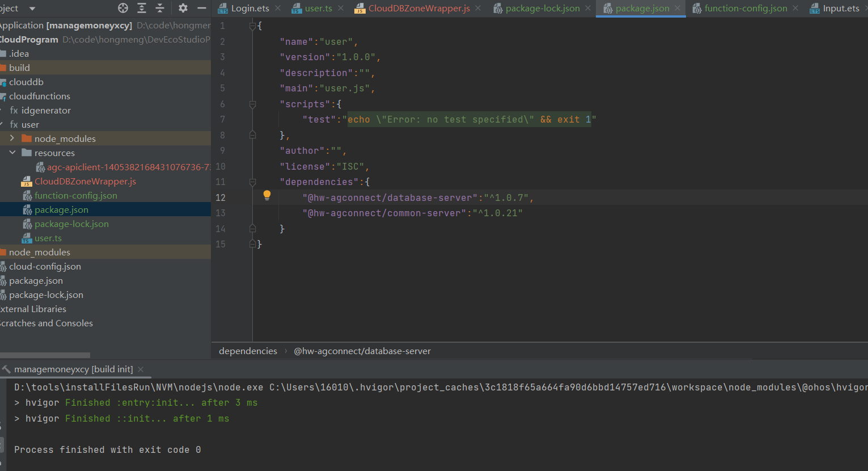The width and height of the screenshot is (868, 471).
Task: Switch to the CloudDBZoneWrapper.js tab
Action: 419,9
